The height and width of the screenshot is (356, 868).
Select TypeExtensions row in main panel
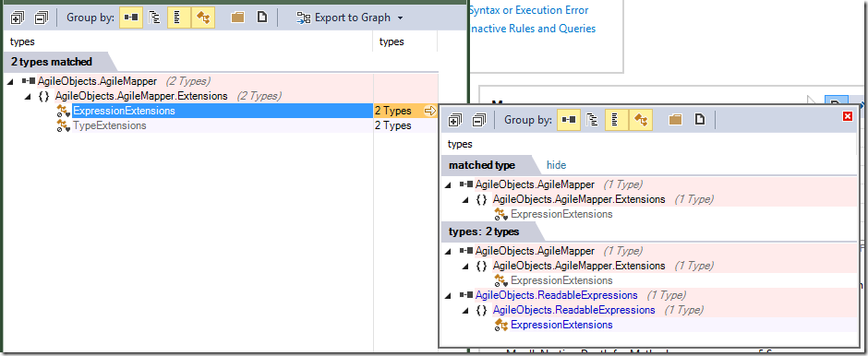click(110, 125)
